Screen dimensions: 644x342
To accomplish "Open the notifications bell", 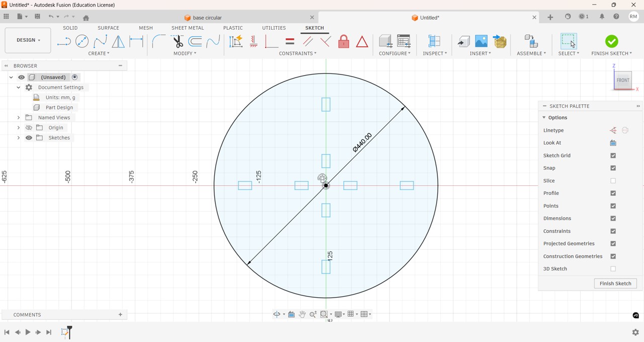I will click(x=602, y=17).
